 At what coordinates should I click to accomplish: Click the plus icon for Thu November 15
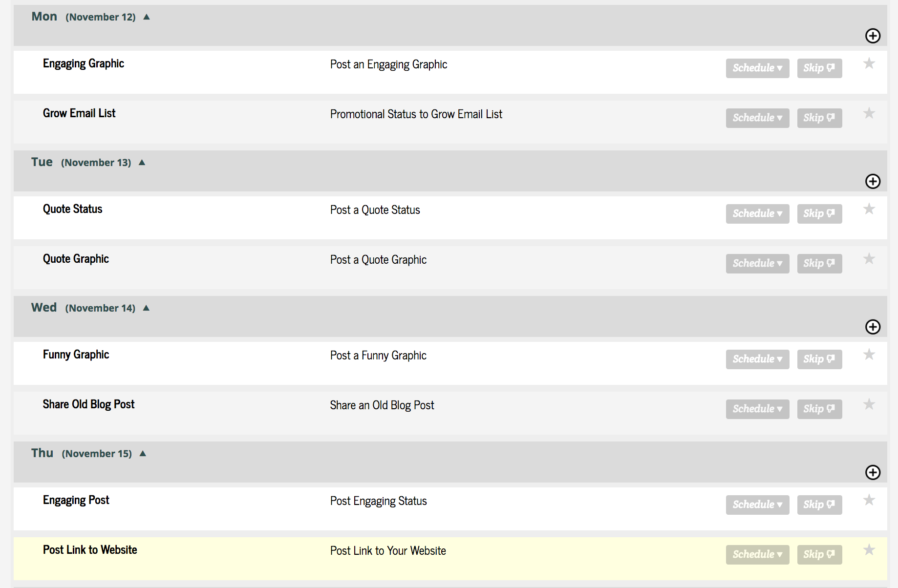[x=873, y=472]
